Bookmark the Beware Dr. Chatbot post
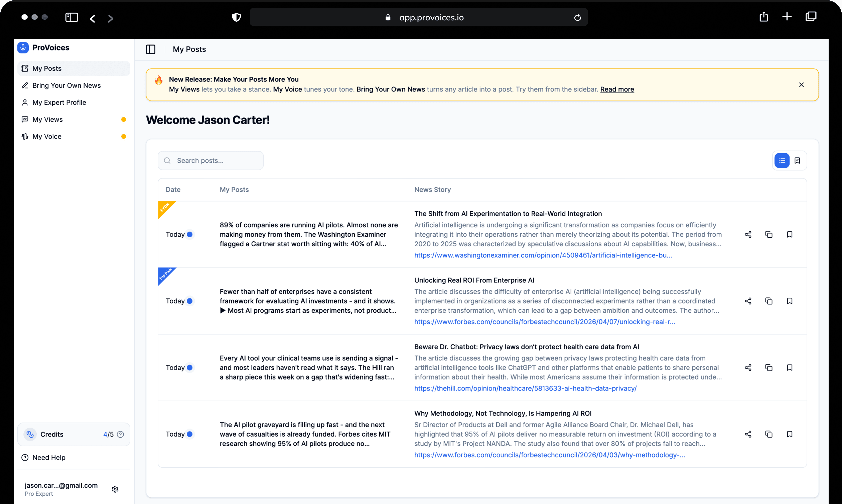Screen dimensions: 842x504 [x=789, y=367]
